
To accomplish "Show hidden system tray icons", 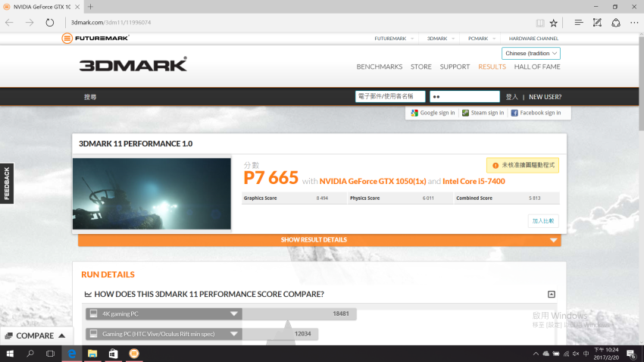I will (x=536, y=354).
